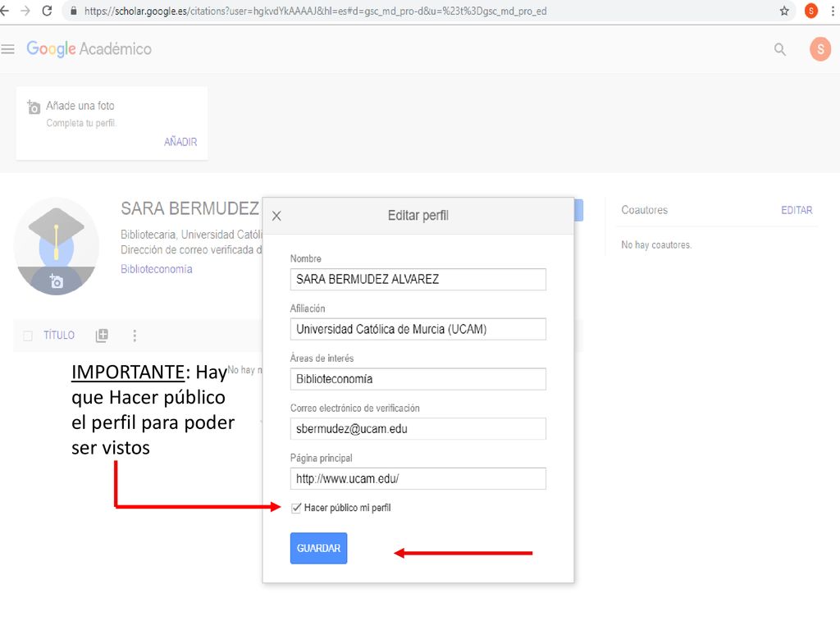
Task: Click the 'SARA BERMUDEZ' profile name
Action: tap(189, 208)
